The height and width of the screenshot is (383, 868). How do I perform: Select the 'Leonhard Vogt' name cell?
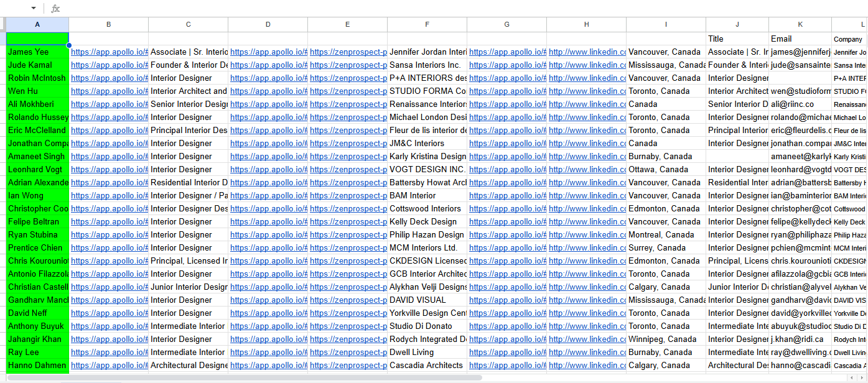(x=37, y=169)
